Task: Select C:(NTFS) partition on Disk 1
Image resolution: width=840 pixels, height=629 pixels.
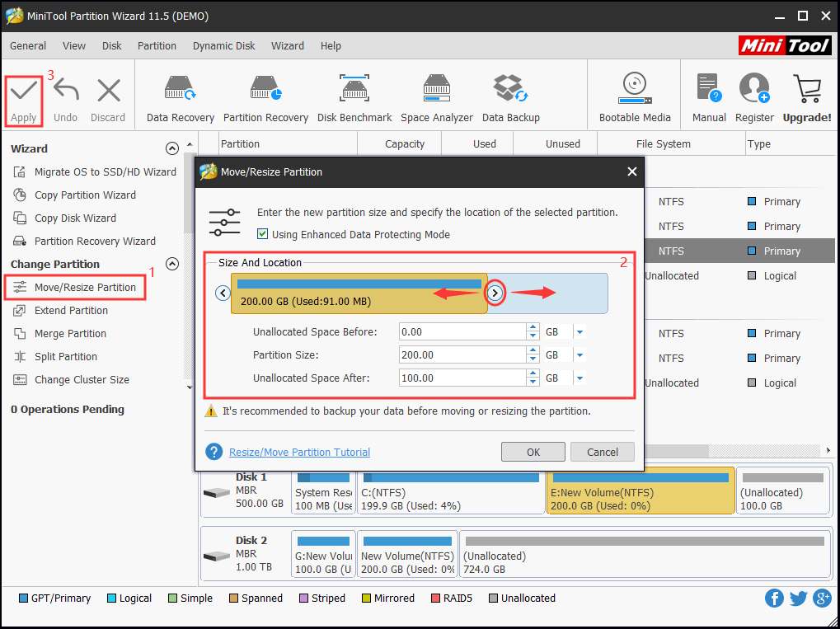Action: point(451,491)
